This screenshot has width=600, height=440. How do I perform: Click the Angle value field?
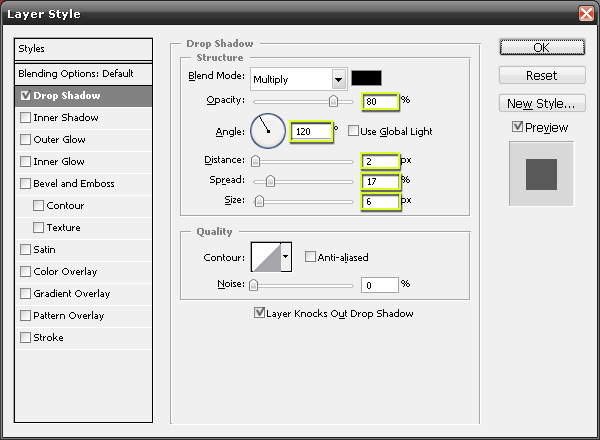[x=311, y=132]
